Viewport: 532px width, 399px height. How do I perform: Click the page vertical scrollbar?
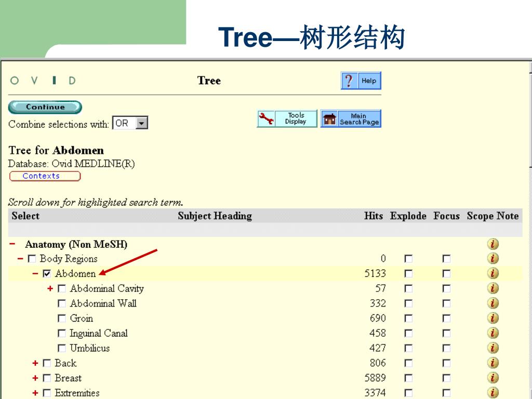530,231
